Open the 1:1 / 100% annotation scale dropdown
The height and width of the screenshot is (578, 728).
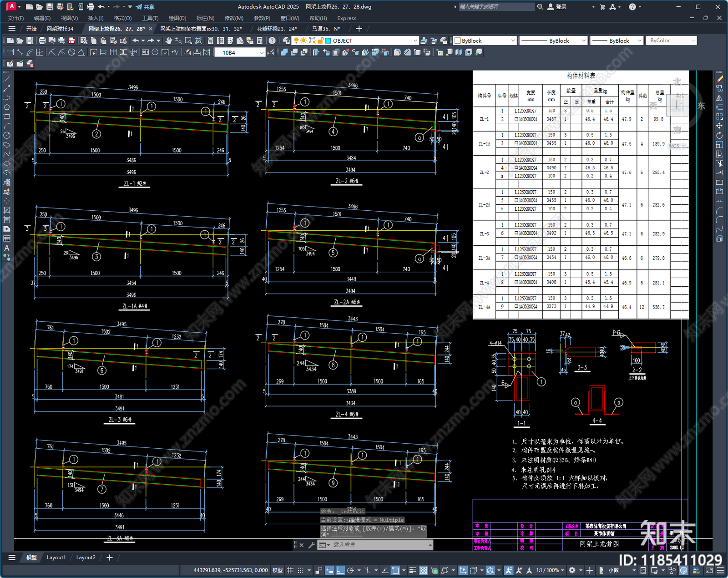pos(550,570)
